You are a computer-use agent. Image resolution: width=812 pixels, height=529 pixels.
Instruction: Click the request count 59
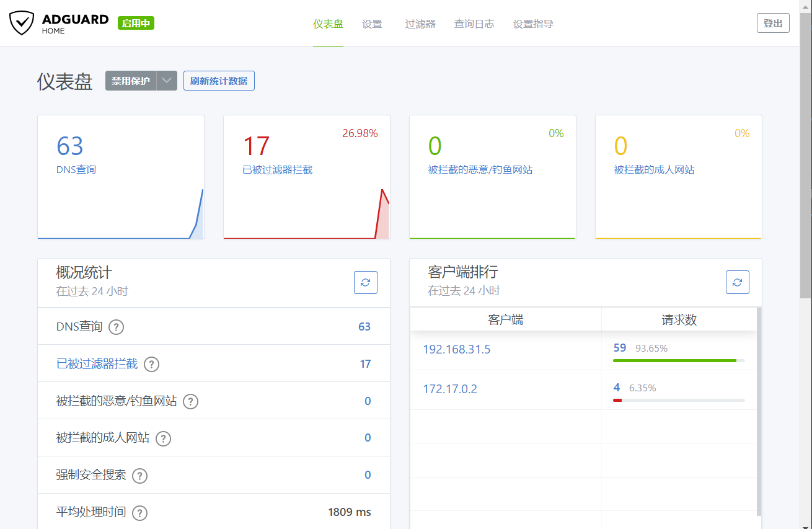pyautogui.click(x=620, y=348)
